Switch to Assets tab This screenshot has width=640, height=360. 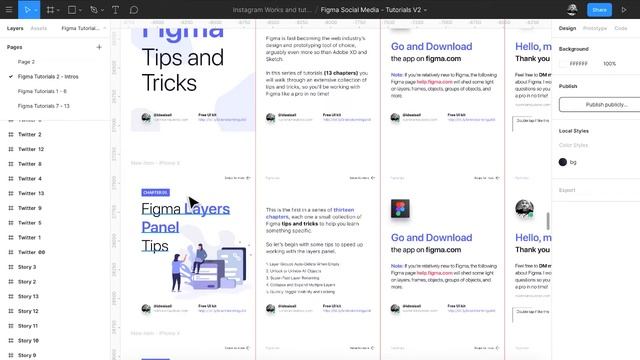(x=39, y=28)
